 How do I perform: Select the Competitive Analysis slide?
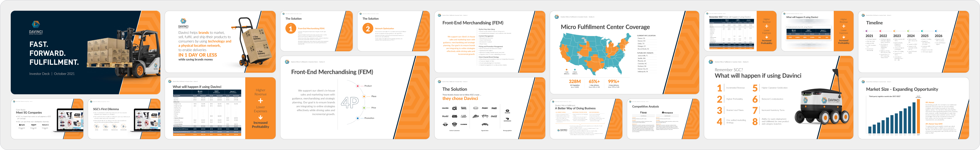click(x=663, y=119)
